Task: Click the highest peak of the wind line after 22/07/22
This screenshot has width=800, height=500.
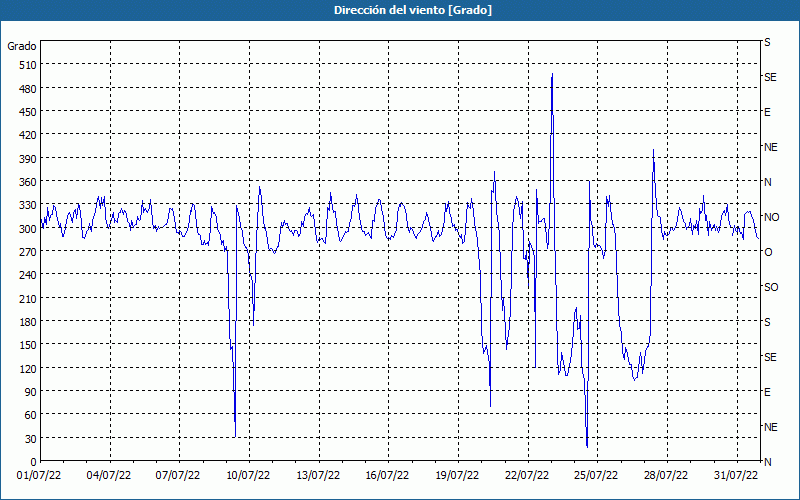Action: tap(552, 74)
